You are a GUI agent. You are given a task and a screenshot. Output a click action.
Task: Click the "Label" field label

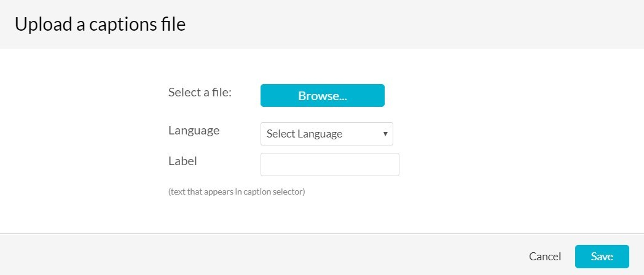click(x=183, y=161)
